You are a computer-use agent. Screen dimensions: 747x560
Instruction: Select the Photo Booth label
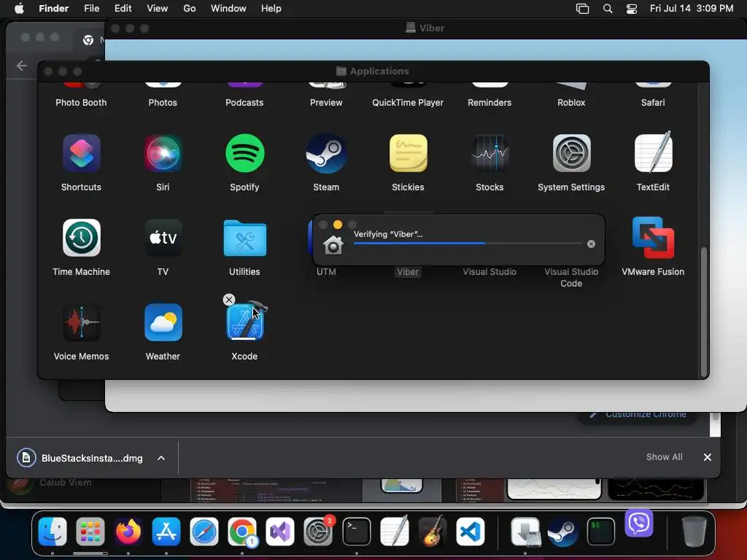[81, 102]
